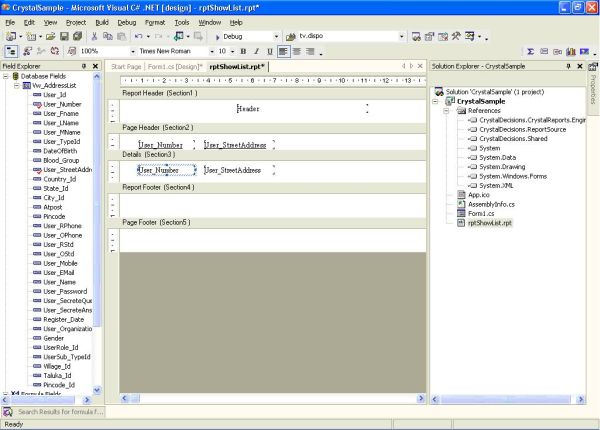Open the Debug configuration dropdown
Viewport: 600px width, 430px height.
click(276, 37)
